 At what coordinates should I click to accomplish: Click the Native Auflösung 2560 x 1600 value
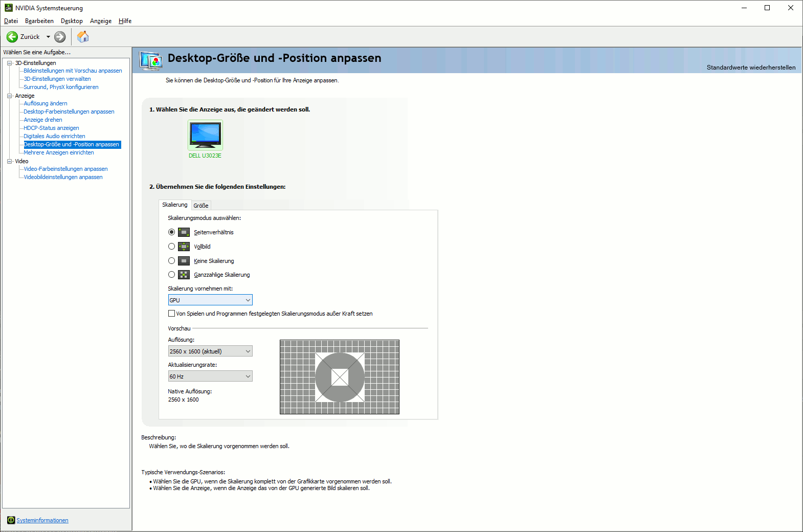click(184, 400)
